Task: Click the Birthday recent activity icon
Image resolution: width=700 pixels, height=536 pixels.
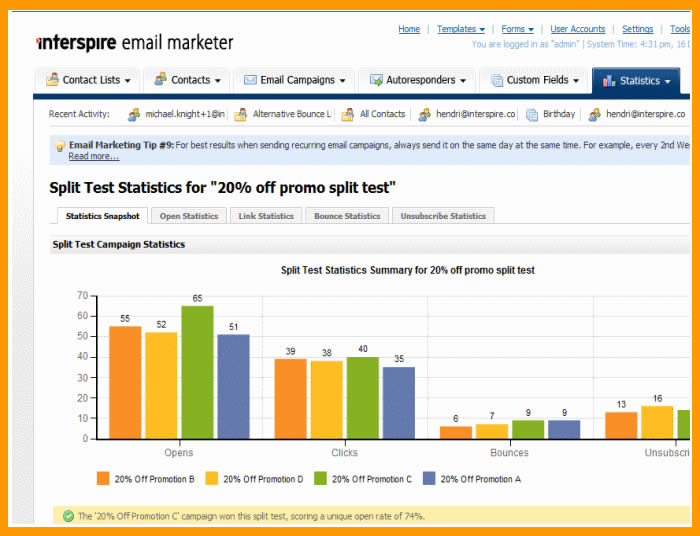Action: [x=531, y=115]
